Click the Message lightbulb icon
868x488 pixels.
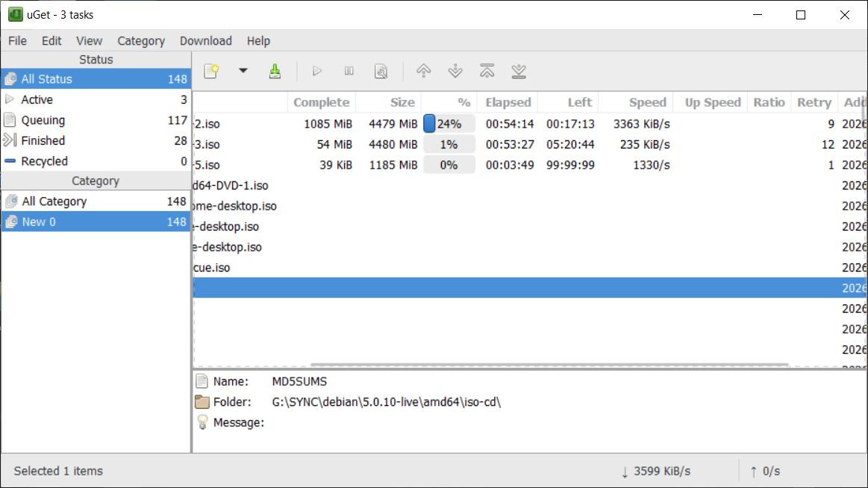(x=202, y=423)
